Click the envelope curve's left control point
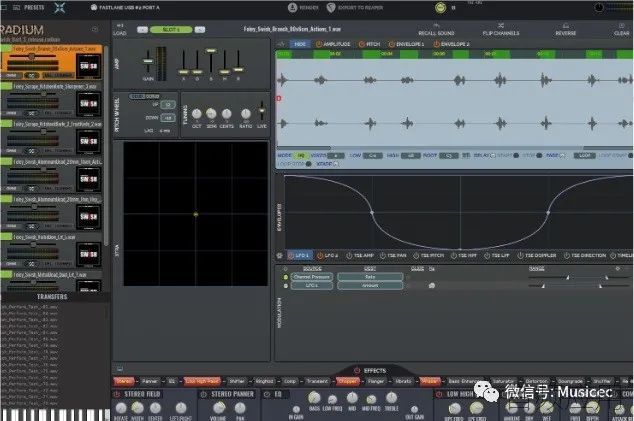The height and width of the screenshot is (421, 634). (372, 212)
